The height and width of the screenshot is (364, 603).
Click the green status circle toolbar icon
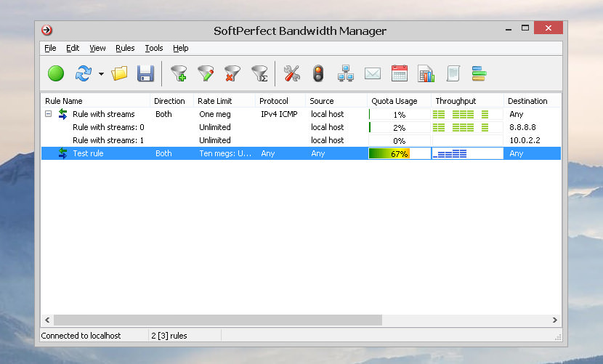pyautogui.click(x=56, y=73)
